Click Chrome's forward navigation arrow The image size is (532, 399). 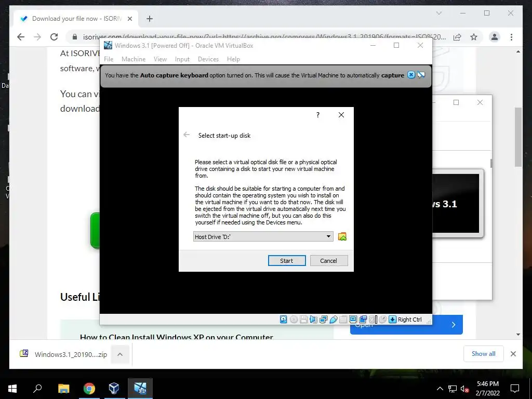(37, 37)
